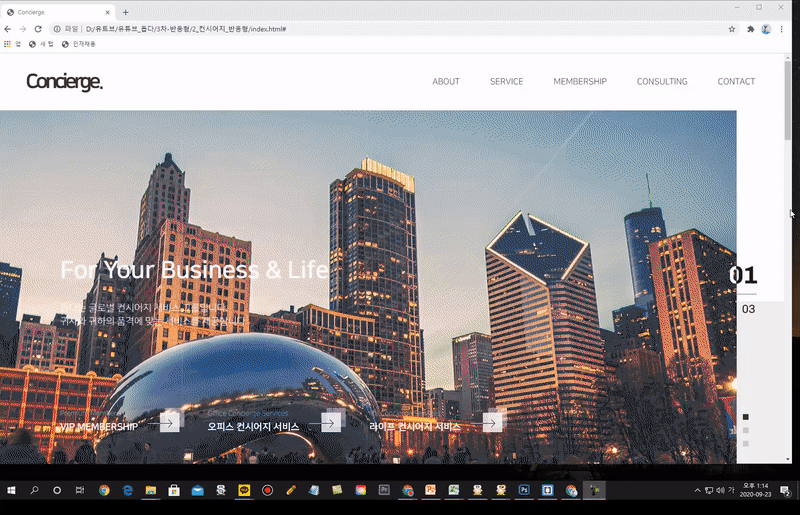Open Photoshop from the taskbar
This screenshot has width=800, height=515.
[524, 490]
